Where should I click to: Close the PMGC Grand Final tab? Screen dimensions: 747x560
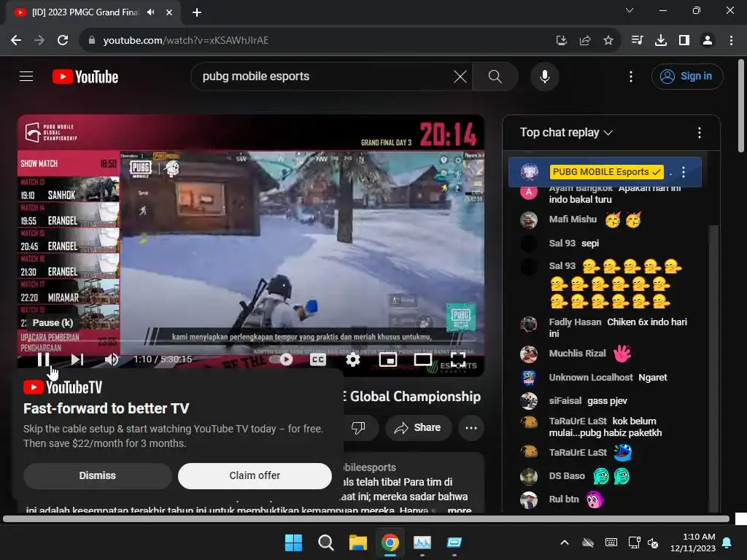169,12
